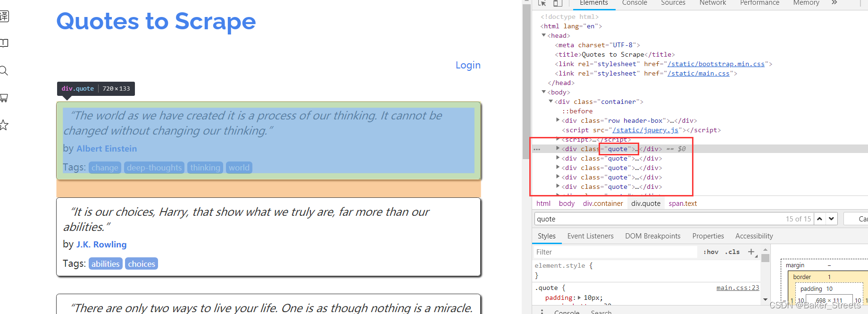Click the deep-thoughts tag
Viewport: 868px width, 314px height.
[x=154, y=168]
